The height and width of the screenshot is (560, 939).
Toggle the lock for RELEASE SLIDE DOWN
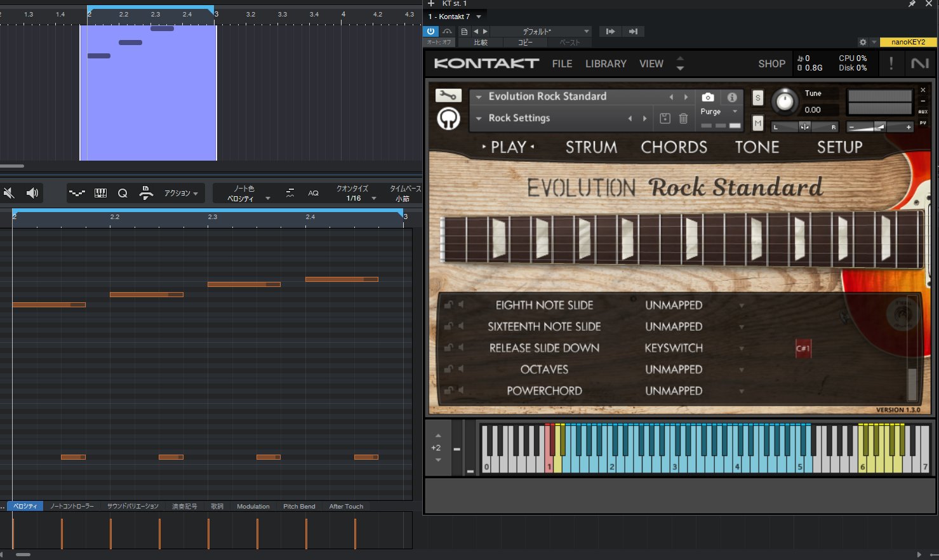coord(449,348)
